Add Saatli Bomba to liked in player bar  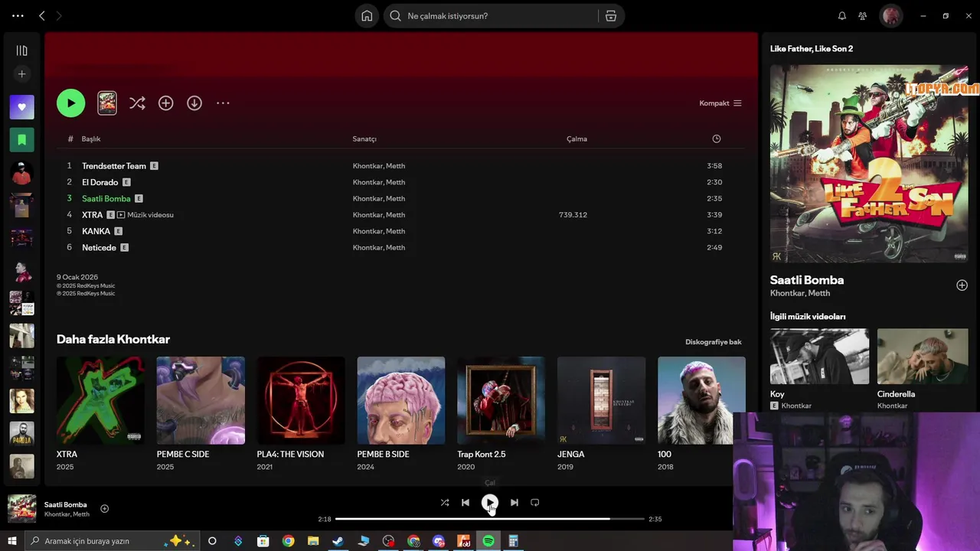[x=105, y=509]
